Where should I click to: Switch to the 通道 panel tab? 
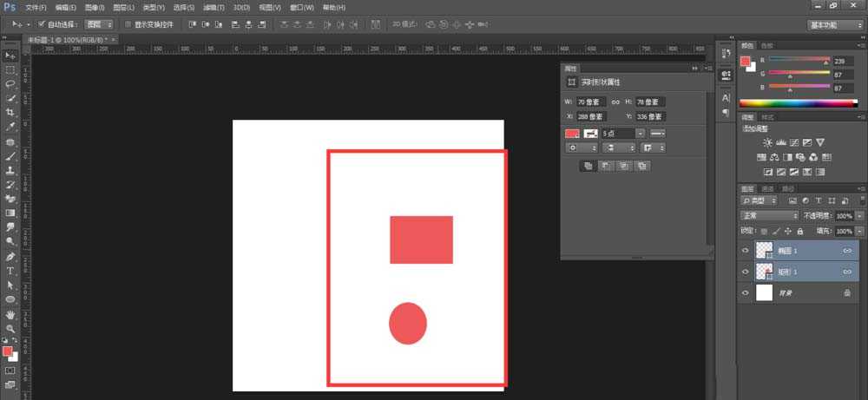pos(768,187)
